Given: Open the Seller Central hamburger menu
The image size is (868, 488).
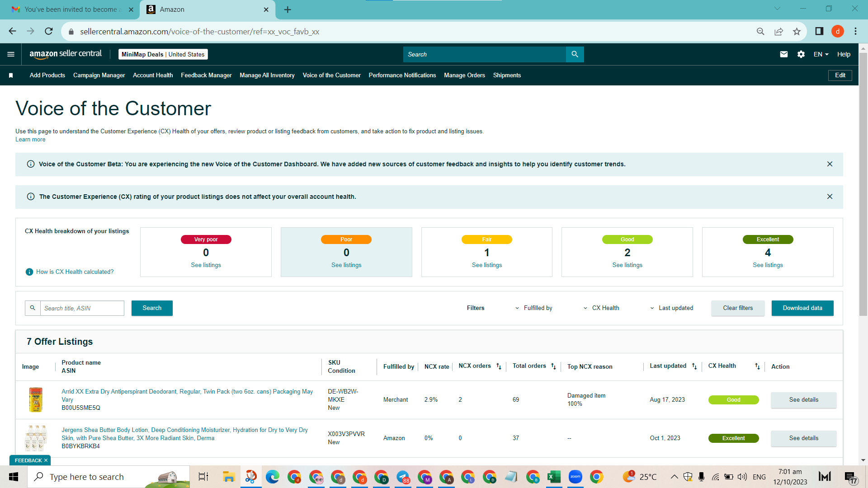Looking at the screenshot, I should (11, 54).
